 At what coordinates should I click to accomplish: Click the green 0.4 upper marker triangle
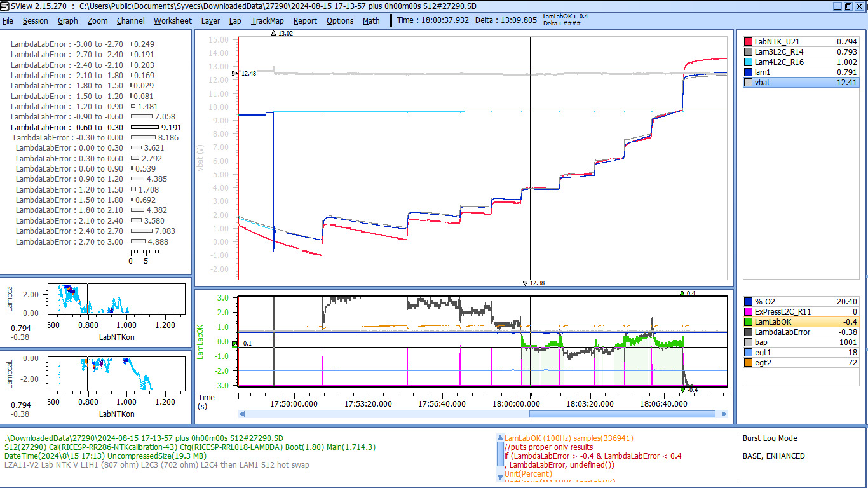pos(682,293)
